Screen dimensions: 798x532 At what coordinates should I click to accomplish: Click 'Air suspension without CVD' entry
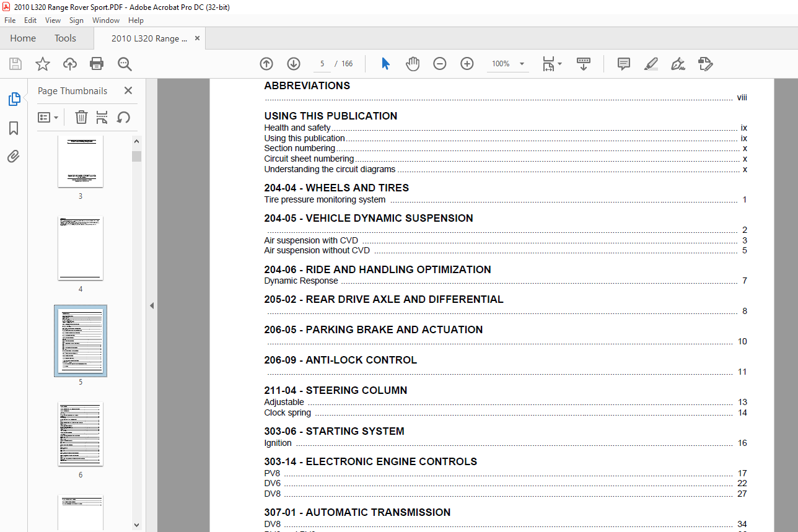(317, 251)
